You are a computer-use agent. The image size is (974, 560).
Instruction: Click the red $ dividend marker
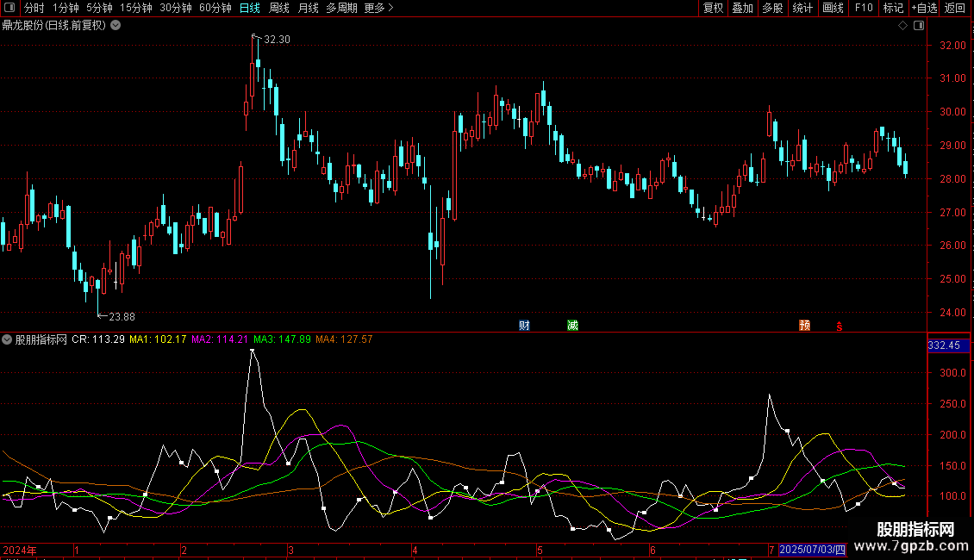[x=840, y=326]
